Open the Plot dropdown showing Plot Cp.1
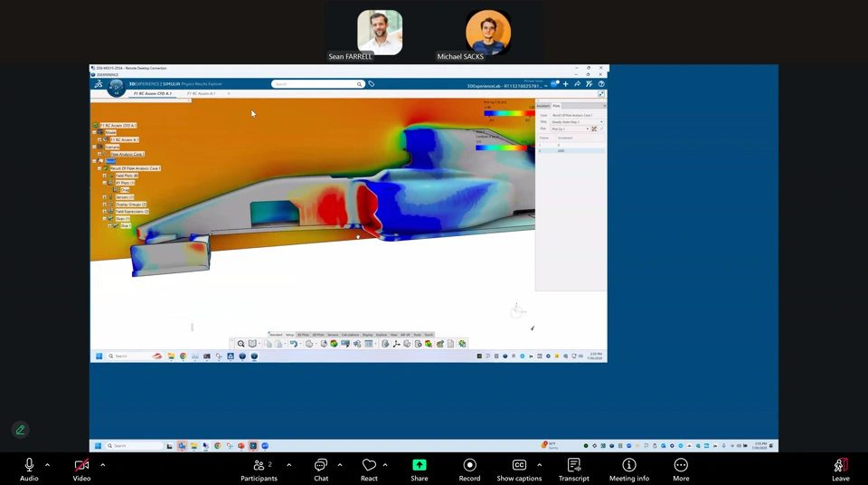This screenshot has width=868, height=485. coord(571,128)
